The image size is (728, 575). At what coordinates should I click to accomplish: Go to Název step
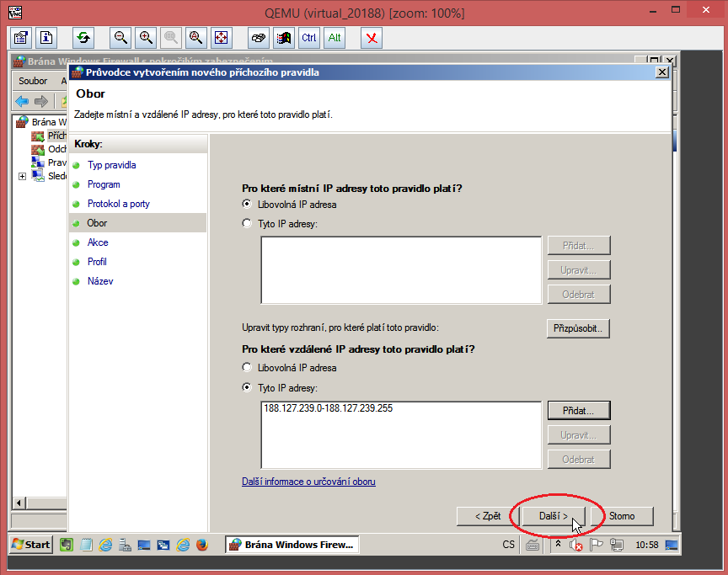point(100,281)
